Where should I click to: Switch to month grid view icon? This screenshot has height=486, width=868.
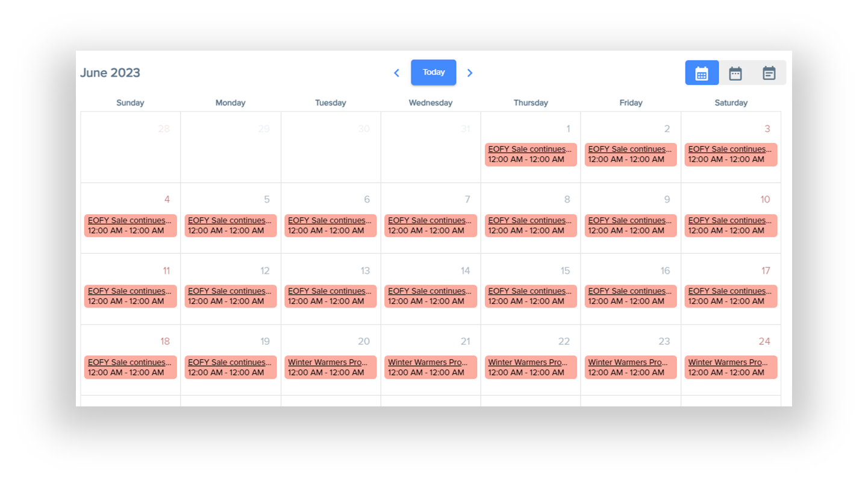click(702, 73)
